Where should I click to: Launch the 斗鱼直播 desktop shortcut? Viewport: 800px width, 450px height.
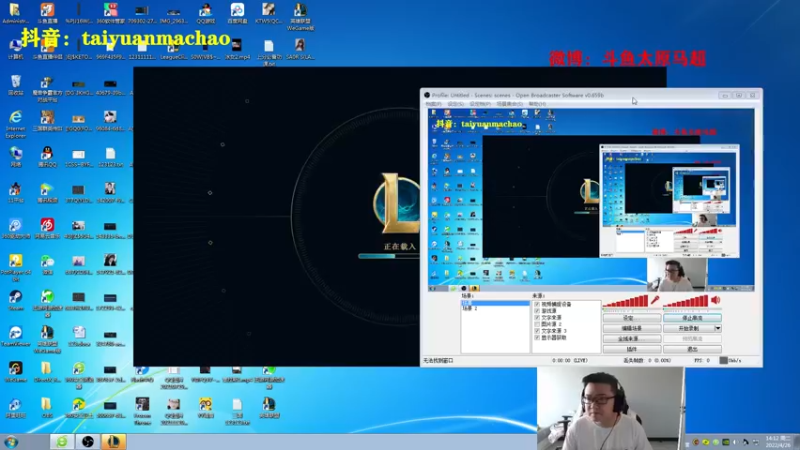[x=47, y=13]
